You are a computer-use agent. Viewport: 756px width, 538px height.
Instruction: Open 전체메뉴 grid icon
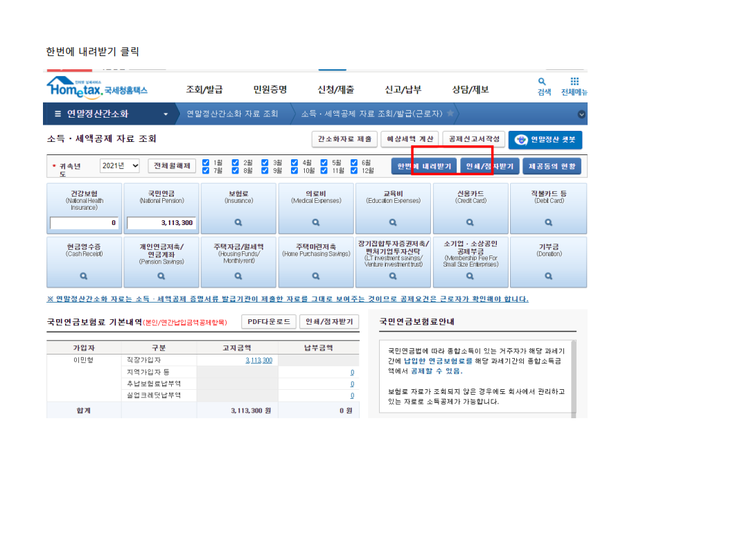574,87
